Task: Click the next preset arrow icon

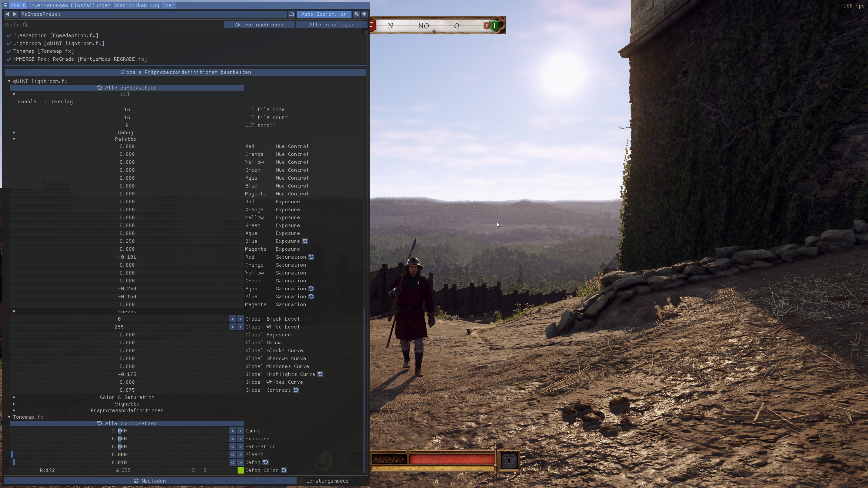Action: (15, 14)
